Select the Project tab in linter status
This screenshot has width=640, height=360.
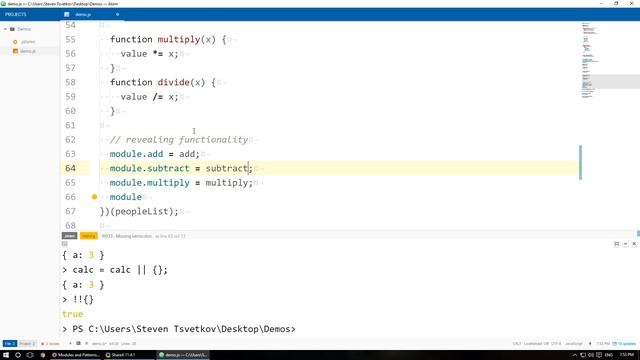tap(27, 344)
